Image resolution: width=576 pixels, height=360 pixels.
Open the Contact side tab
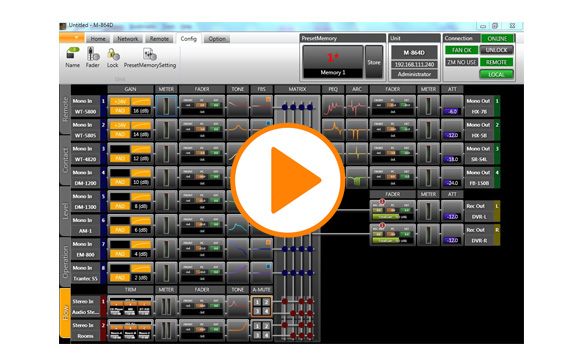(x=65, y=160)
